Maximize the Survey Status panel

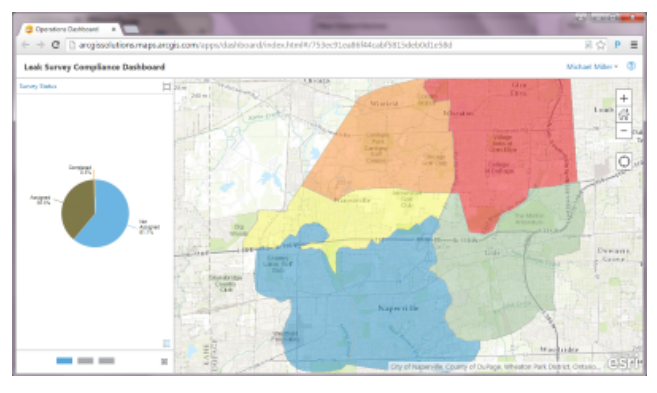(166, 87)
